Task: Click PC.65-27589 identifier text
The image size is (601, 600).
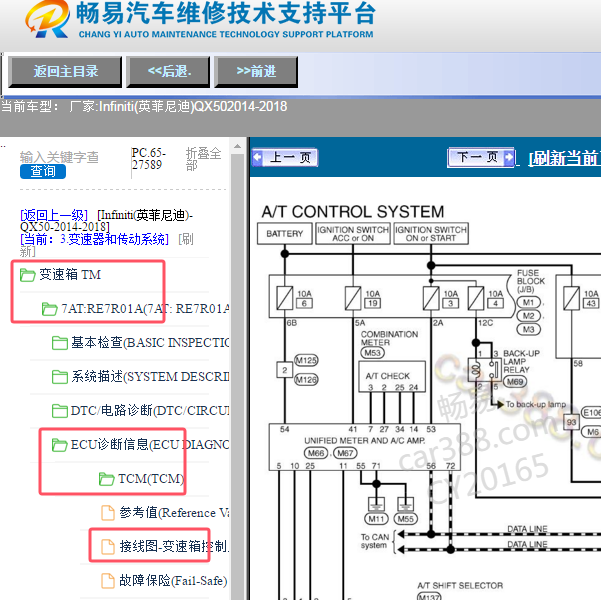Action: point(148,159)
